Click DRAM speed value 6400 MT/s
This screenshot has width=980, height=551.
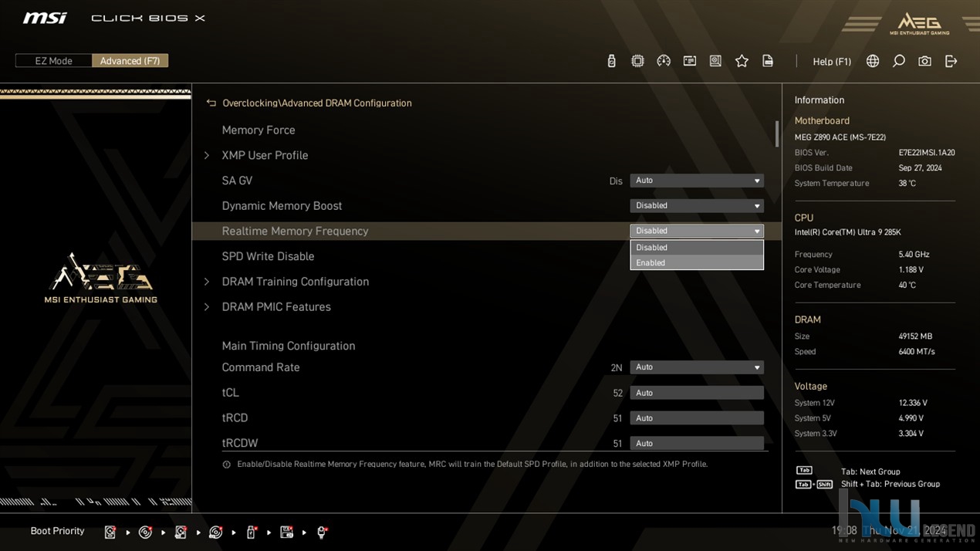917,352
